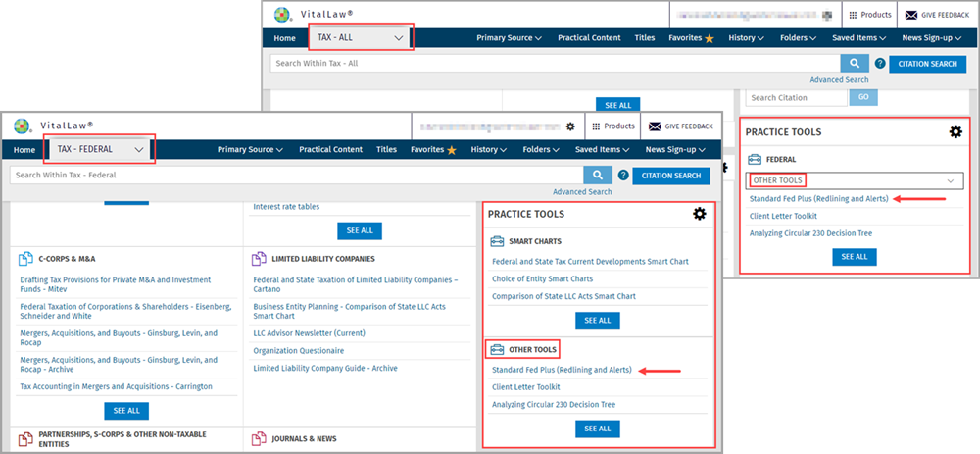Open Products grid in Tax - All window

870,15
